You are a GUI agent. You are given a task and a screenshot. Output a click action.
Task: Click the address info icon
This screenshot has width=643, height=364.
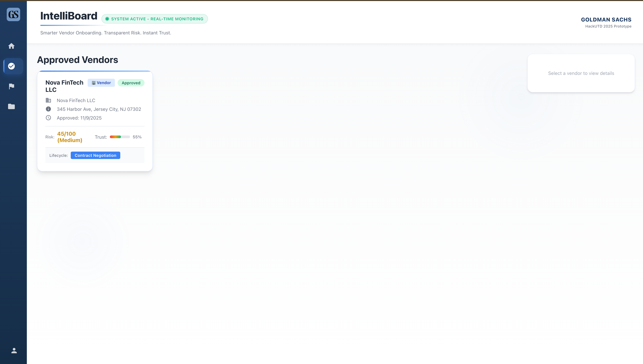[48, 109]
